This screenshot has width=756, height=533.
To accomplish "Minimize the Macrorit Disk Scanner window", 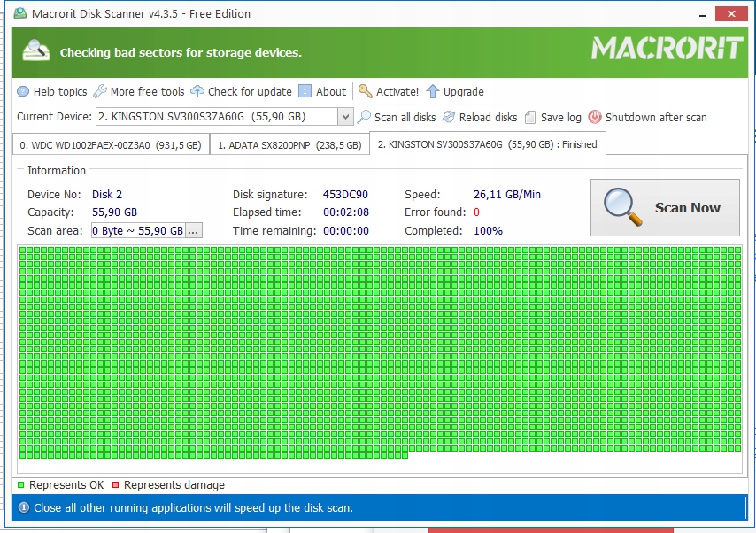I will 702,14.
